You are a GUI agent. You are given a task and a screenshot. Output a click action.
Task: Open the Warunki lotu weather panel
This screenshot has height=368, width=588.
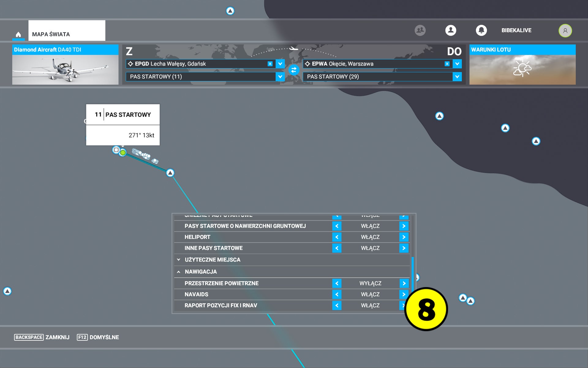(522, 64)
